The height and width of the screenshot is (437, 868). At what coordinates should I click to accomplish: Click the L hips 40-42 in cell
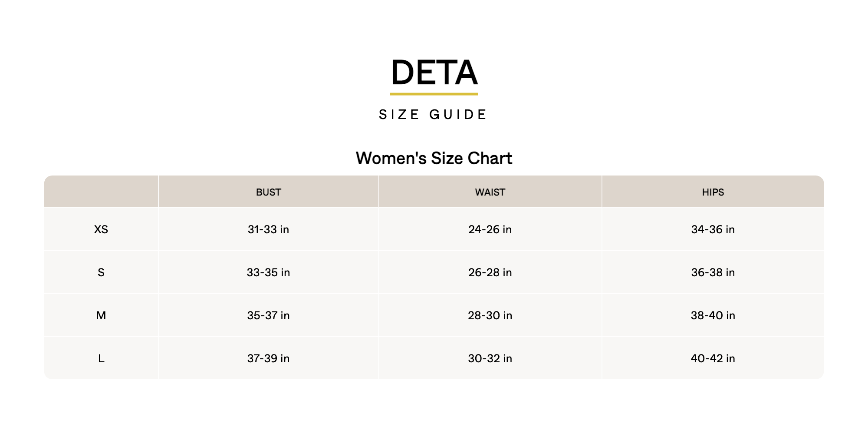coord(713,358)
